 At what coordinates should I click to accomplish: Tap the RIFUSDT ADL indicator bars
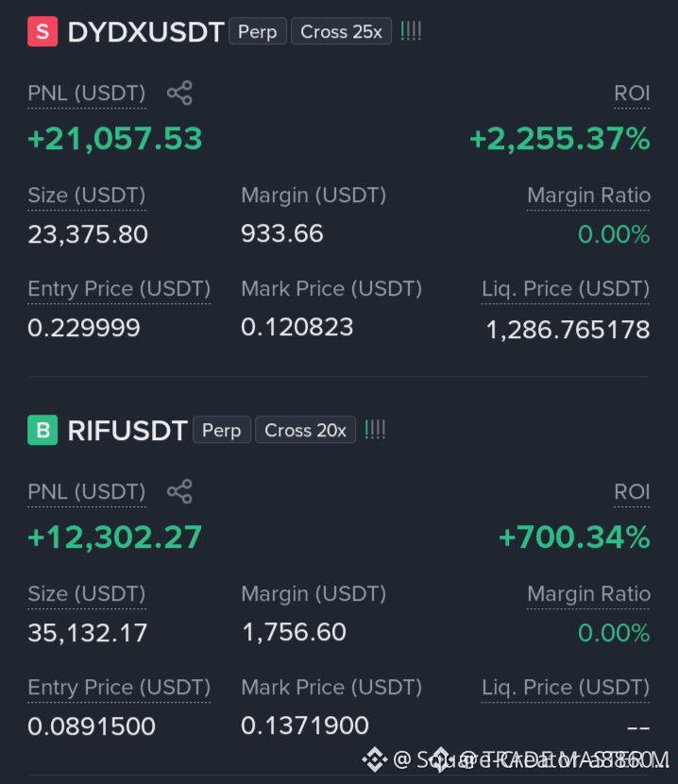coord(375,430)
